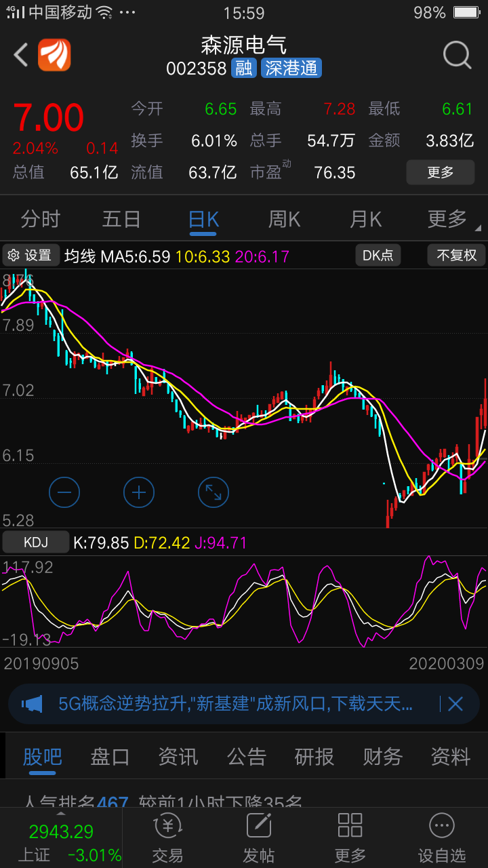Switch to 月K chart tab
This screenshot has width=488, height=868.
366,219
